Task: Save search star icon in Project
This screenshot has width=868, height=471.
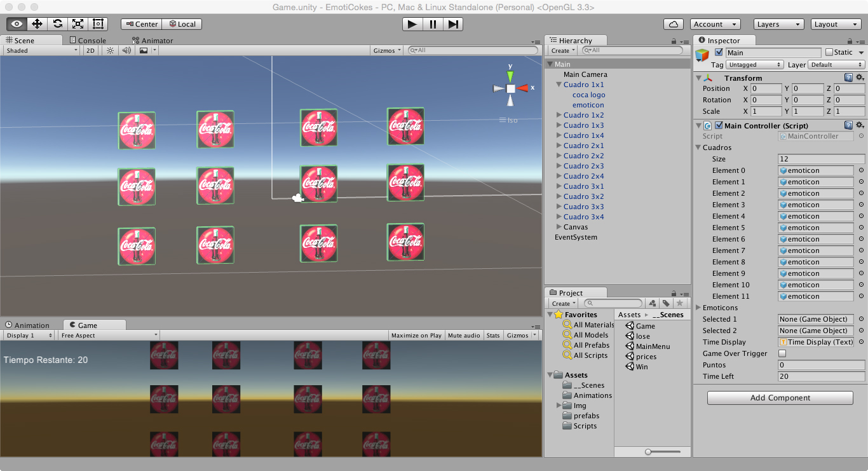Action: pyautogui.click(x=679, y=303)
